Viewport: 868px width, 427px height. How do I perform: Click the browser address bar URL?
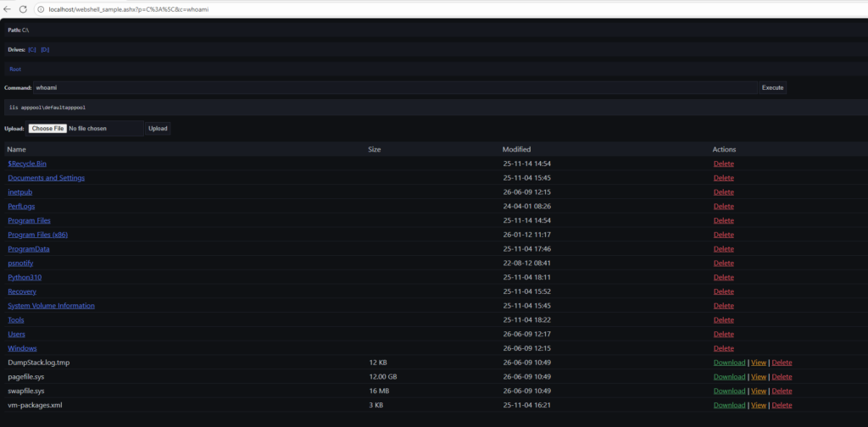[x=129, y=9]
